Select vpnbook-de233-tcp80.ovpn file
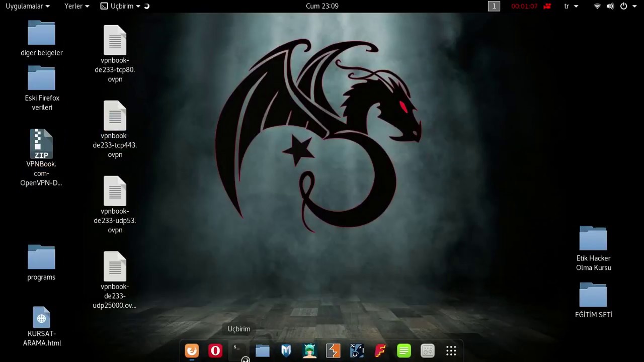Image resolution: width=644 pixels, height=362 pixels. pos(115,54)
